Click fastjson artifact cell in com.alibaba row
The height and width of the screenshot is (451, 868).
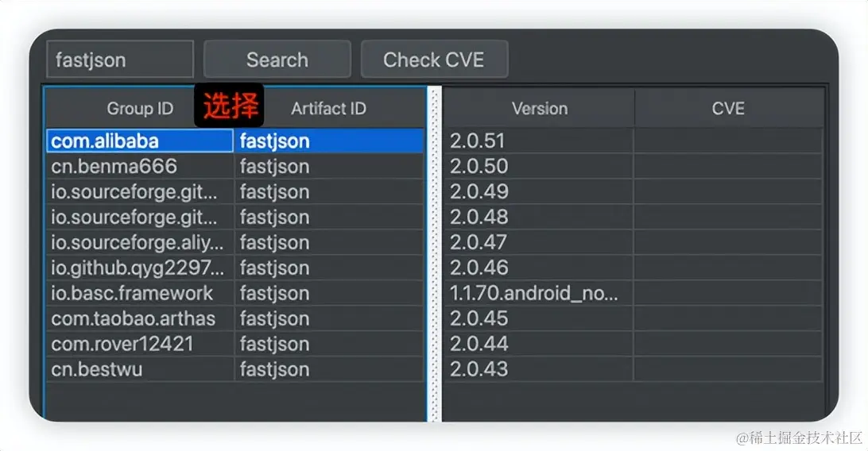point(329,141)
